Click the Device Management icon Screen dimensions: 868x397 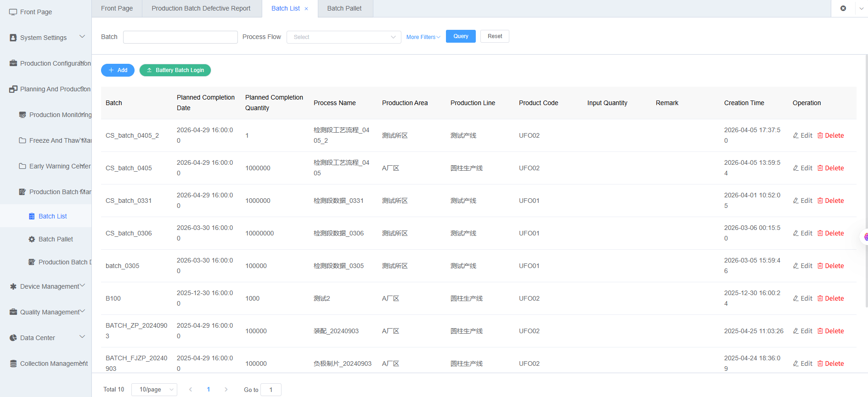tap(13, 286)
